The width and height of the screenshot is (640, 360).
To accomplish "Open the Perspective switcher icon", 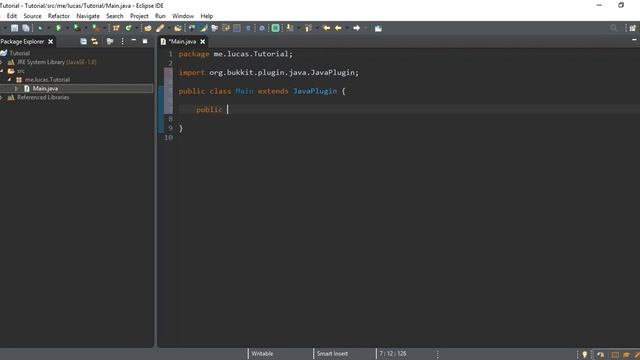I will 632,28.
